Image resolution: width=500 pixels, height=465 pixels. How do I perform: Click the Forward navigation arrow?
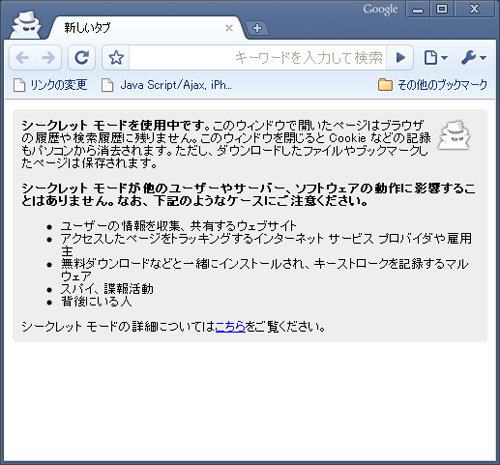48,58
